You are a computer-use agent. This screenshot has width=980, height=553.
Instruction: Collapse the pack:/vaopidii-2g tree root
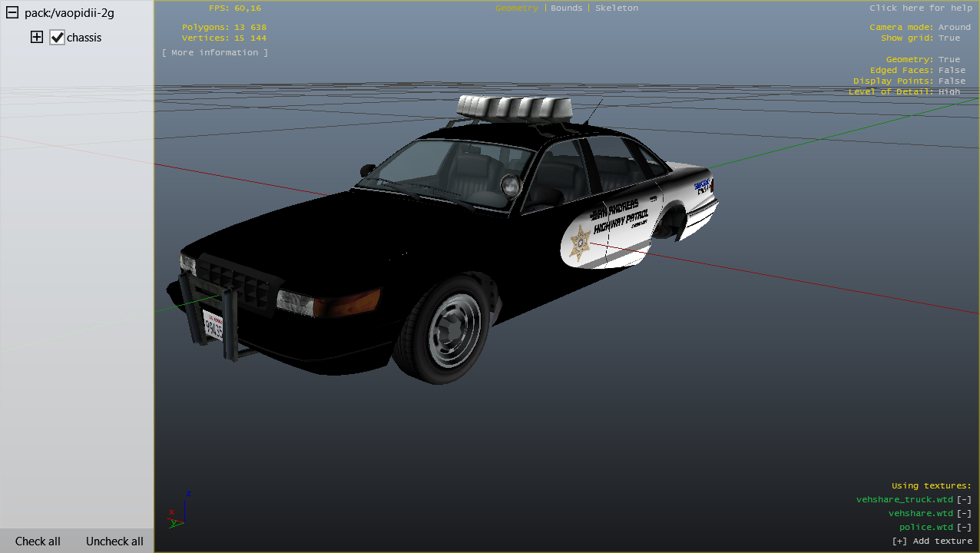point(12,13)
